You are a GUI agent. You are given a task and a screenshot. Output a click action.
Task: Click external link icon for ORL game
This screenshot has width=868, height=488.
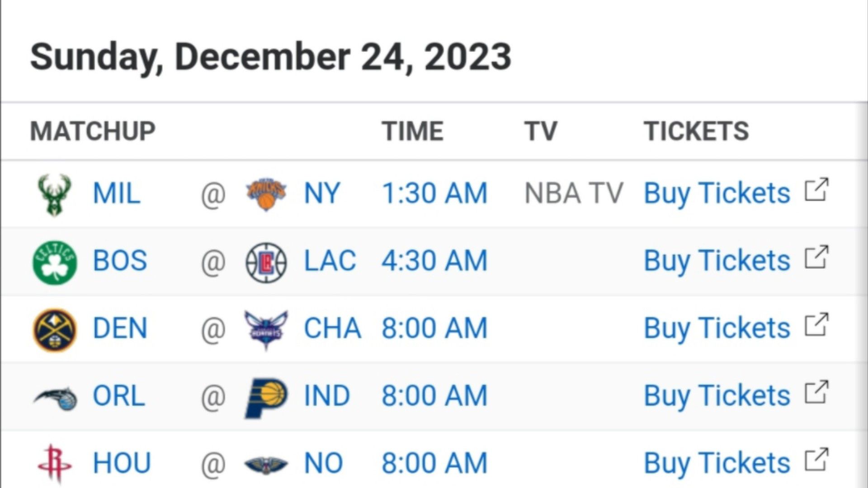(x=816, y=391)
